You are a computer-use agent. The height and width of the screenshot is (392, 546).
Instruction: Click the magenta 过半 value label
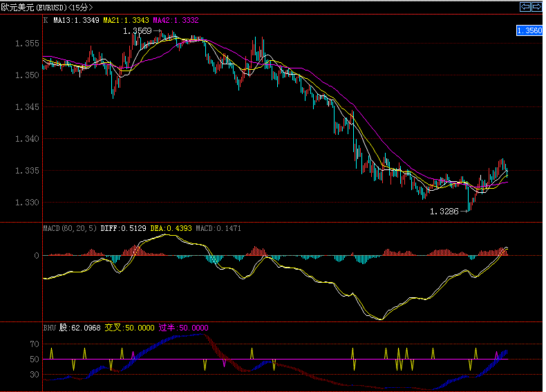[183, 328]
